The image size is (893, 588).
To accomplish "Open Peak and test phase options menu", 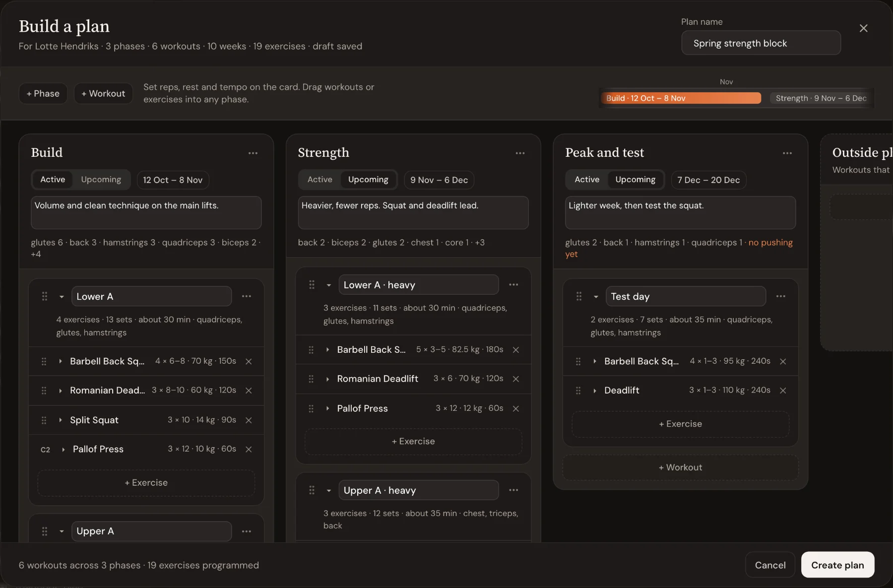I will click(x=787, y=153).
